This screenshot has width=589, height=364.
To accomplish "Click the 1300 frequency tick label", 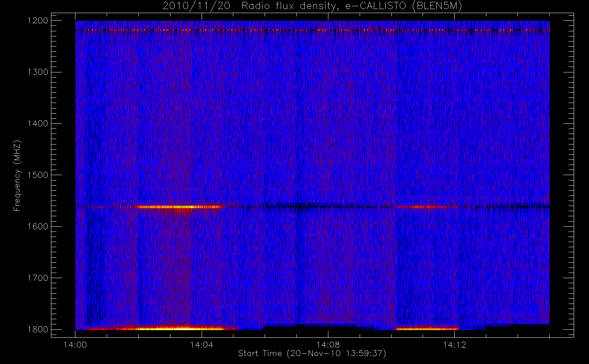I will (x=38, y=72).
